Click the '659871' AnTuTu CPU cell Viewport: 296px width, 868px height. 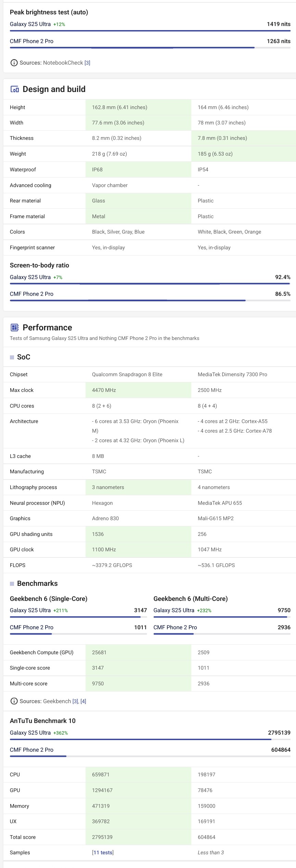[138, 775]
